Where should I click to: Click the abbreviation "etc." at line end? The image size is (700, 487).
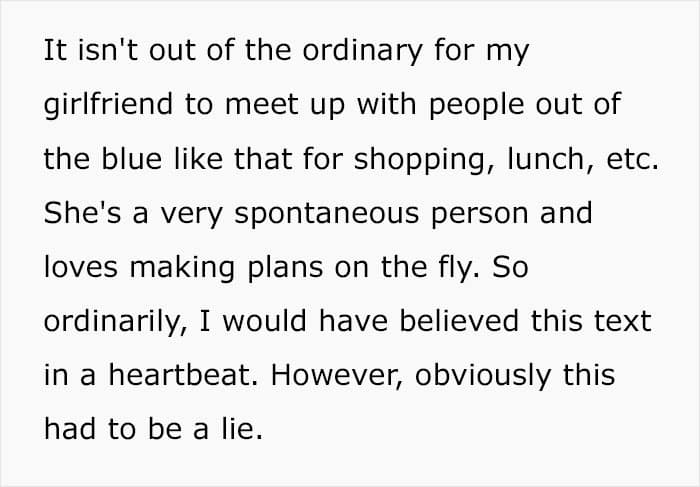[x=632, y=159]
